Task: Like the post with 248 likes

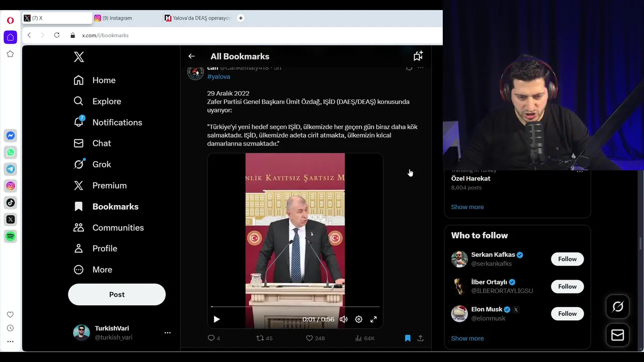Action: pyautogui.click(x=315, y=338)
